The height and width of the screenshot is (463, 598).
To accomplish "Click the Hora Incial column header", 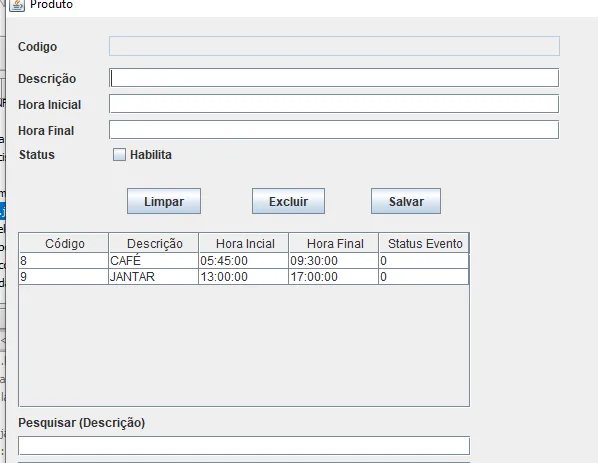I will click(244, 243).
